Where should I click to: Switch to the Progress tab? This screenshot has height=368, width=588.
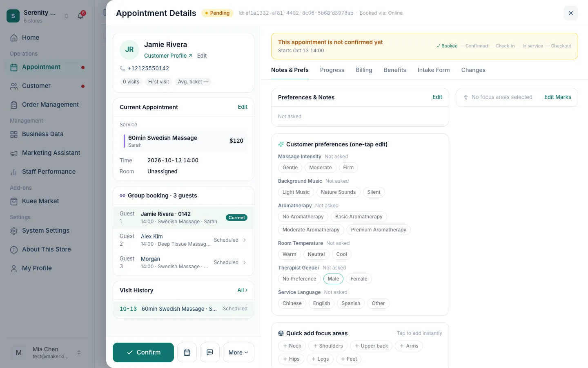tap(332, 70)
